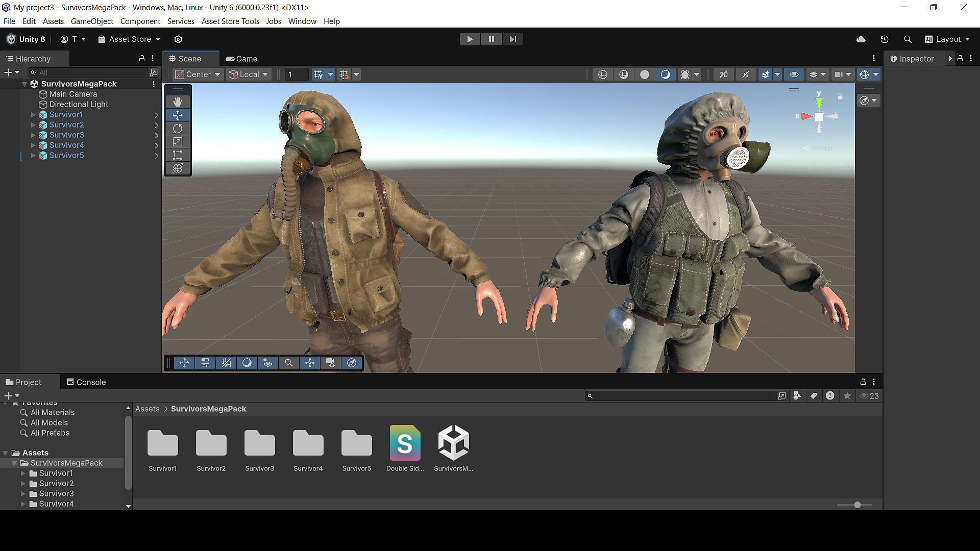Screen dimensions: 980x551
Task: Expand Survivor2 folder in Project tree
Action: pos(23,484)
